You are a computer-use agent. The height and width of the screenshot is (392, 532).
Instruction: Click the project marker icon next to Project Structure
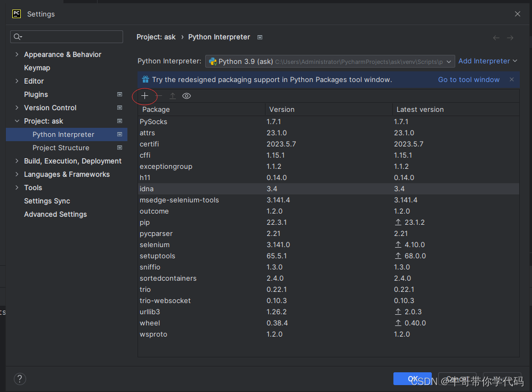119,148
